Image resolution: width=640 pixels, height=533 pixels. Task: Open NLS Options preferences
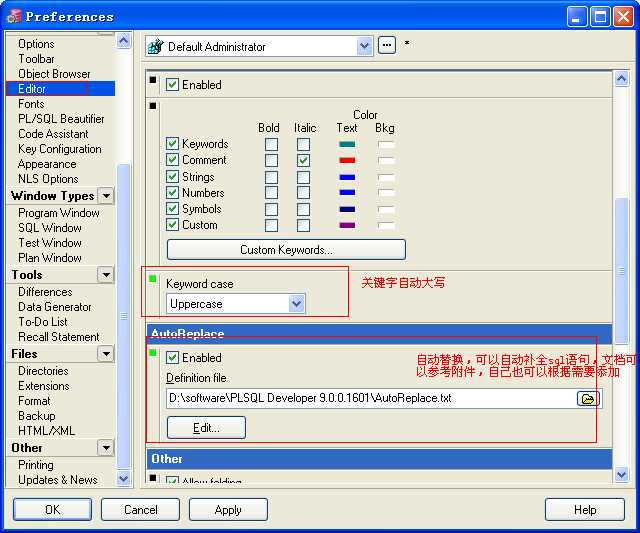(48, 179)
